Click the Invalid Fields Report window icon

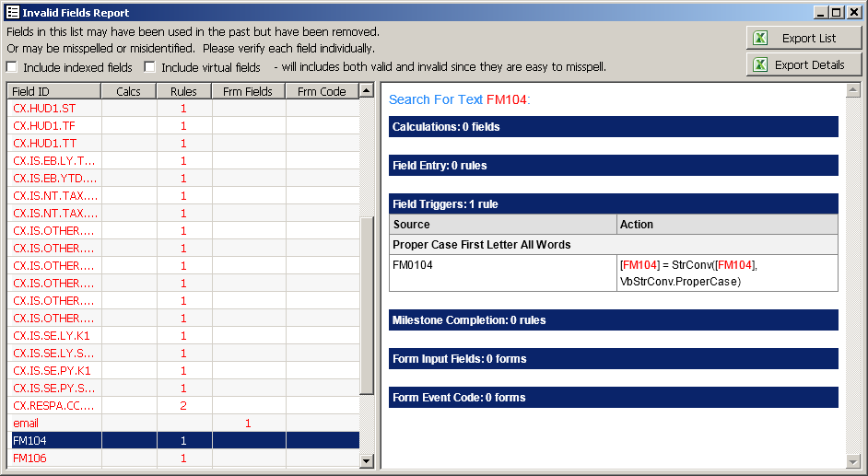point(12,12)
